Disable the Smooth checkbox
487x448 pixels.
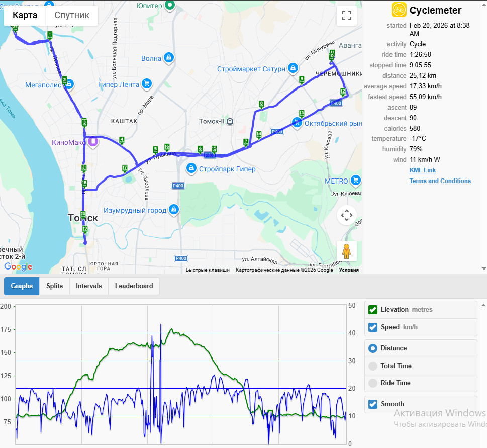coord(373,404)
